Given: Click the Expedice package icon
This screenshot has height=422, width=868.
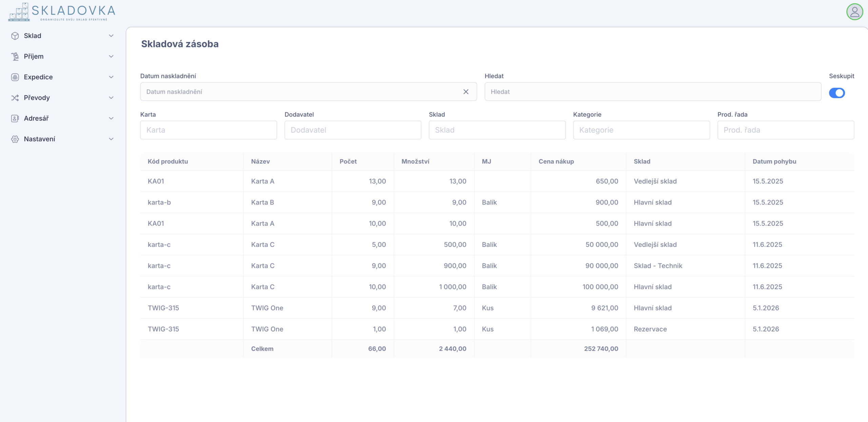Looking at the screenshot, I should (x=15, y=77).
